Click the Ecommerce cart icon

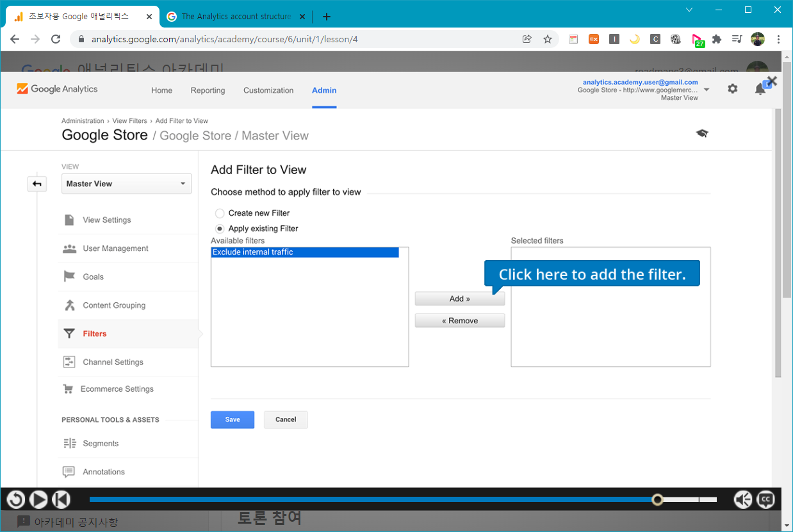coord(68,389)
